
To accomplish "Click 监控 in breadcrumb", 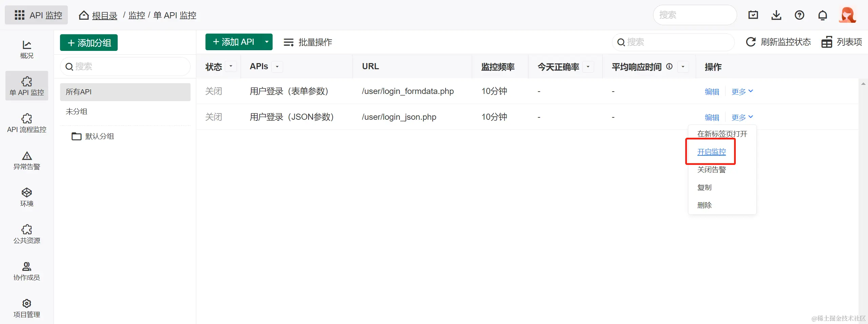I will tap(137, 15).
